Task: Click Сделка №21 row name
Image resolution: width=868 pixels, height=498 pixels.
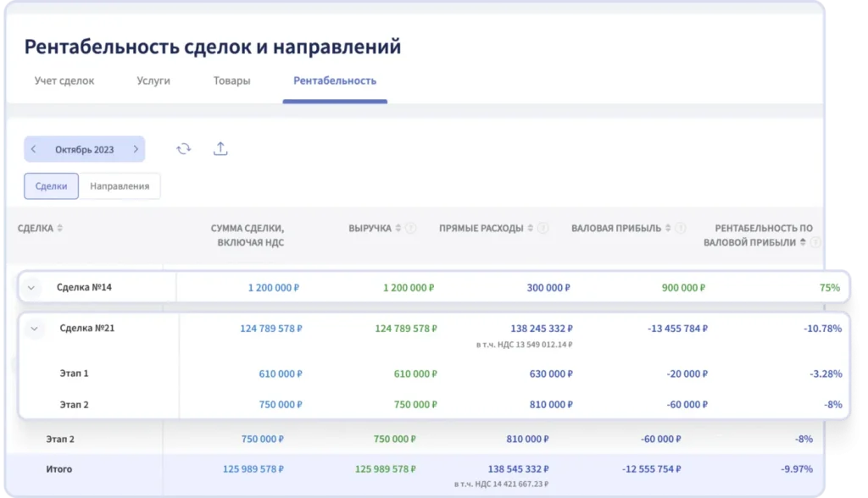Action: [87, 328]
